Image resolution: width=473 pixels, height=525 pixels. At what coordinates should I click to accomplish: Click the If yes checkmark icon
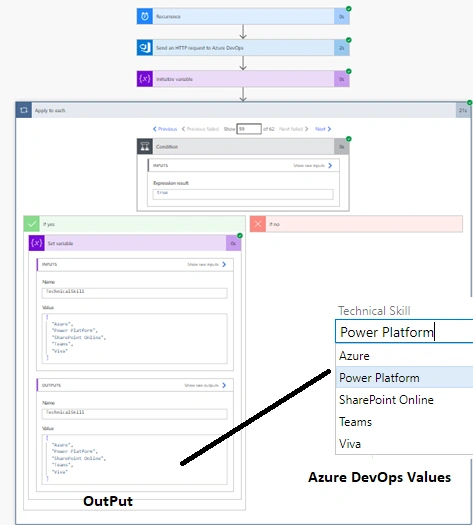(32, 224)
